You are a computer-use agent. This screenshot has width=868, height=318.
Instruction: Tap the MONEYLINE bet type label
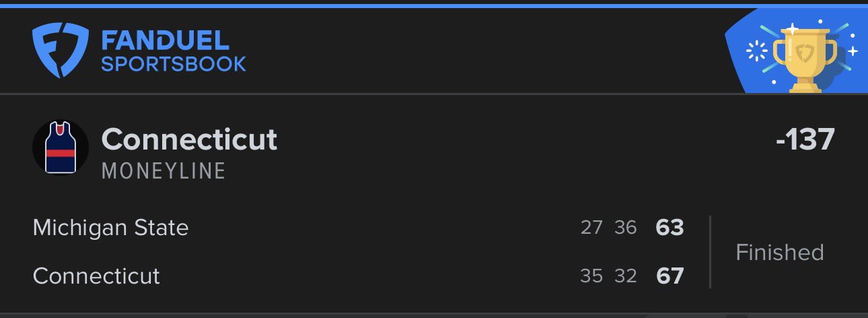pos(164,171)
